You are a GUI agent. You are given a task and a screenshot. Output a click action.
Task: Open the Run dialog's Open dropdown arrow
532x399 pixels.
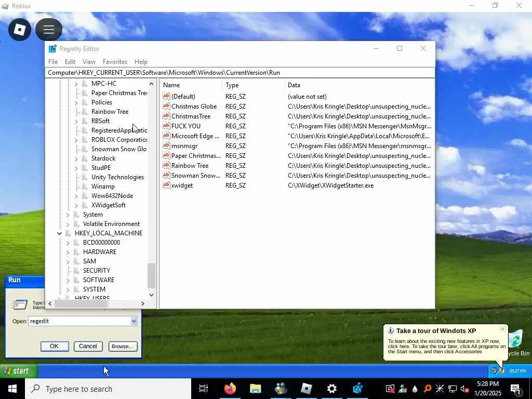(x=134, y=321)
